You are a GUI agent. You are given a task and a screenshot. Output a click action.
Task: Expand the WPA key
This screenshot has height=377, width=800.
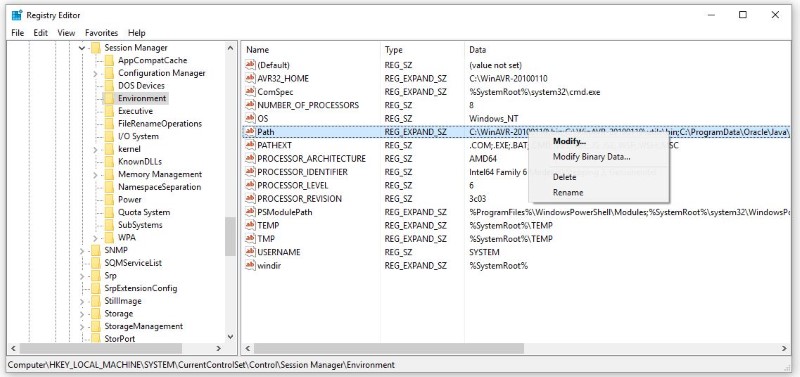95,238
